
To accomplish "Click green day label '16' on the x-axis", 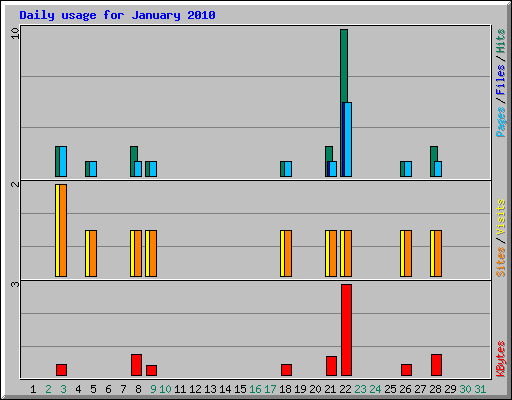I will coord(255,389).
